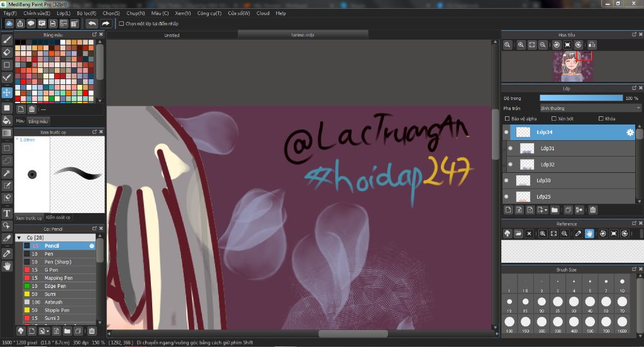This screenshot has width=644, height=347.
Task: Hide the Lớp30 layer
Action: click(x=506, y=180)
